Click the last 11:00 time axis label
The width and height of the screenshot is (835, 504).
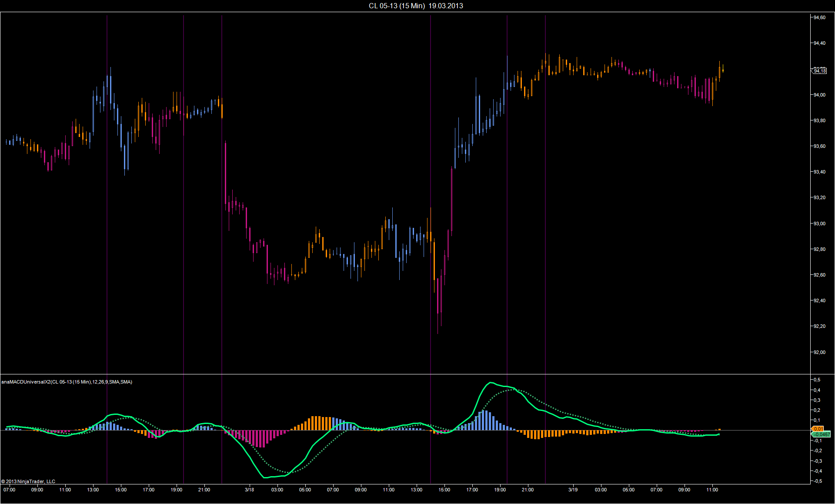point(712,490)
